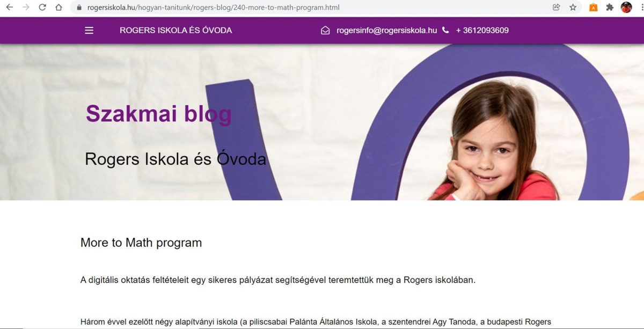Bookmark this page with the star icon
This screenshot has width=644, height=329.
(573, 8)
